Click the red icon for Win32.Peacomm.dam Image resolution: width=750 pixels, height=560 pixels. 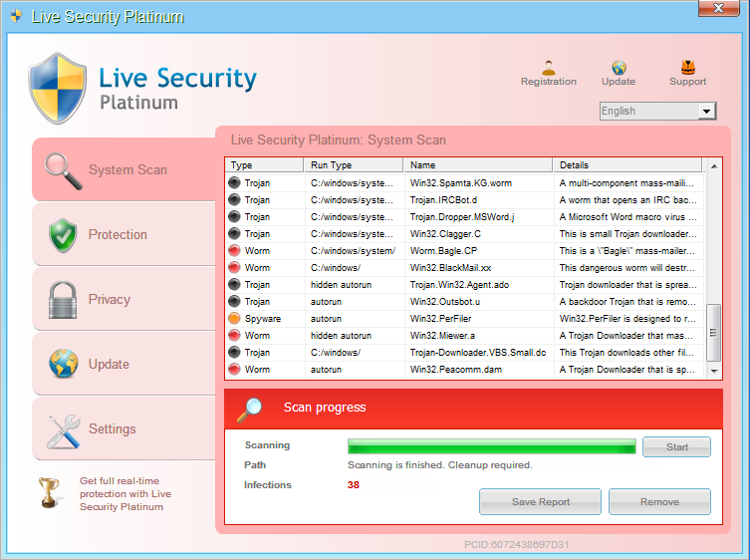[234, 370]
